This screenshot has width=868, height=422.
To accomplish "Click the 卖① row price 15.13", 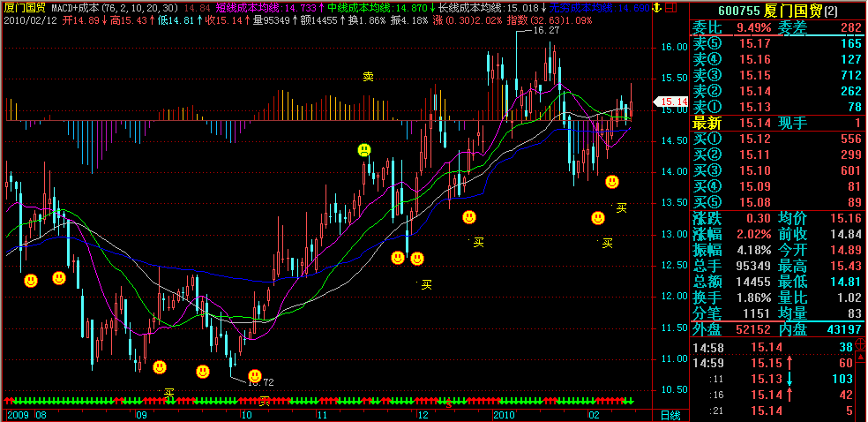I will click(x=753, y=108).
